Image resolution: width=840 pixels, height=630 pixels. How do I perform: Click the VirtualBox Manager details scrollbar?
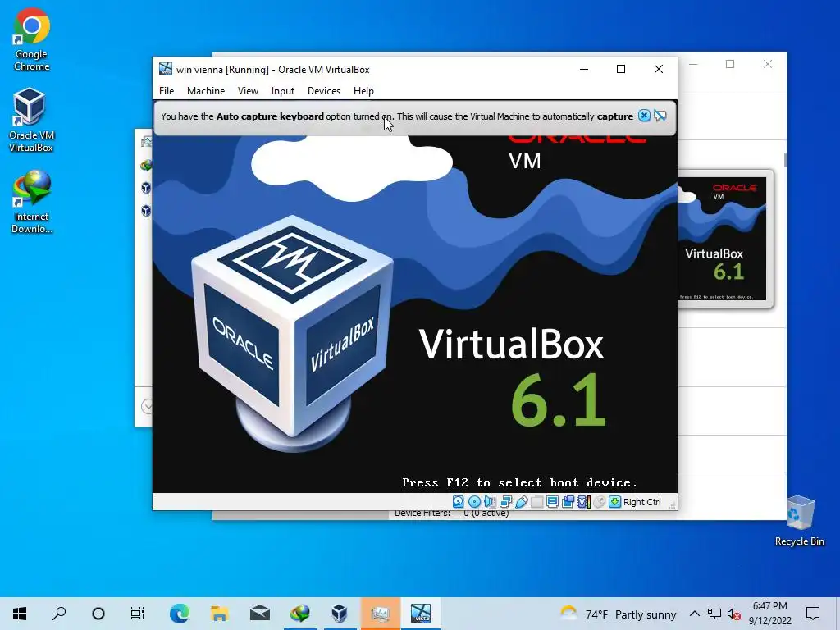[785, 160]
